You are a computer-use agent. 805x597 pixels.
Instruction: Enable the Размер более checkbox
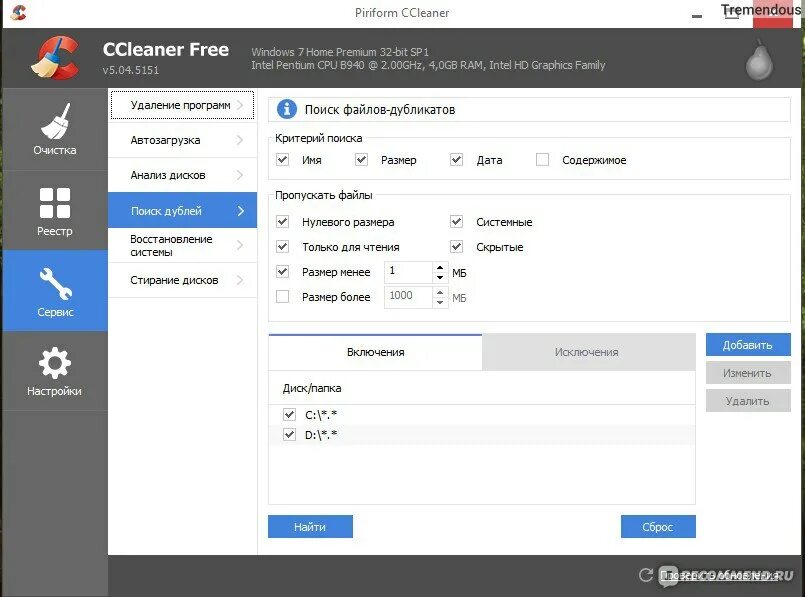tap(282, 297)
